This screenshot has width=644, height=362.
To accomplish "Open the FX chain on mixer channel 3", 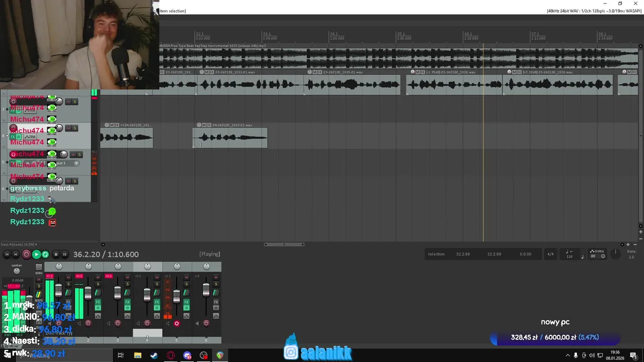I will pyautogui.click(x=127, y=302).
